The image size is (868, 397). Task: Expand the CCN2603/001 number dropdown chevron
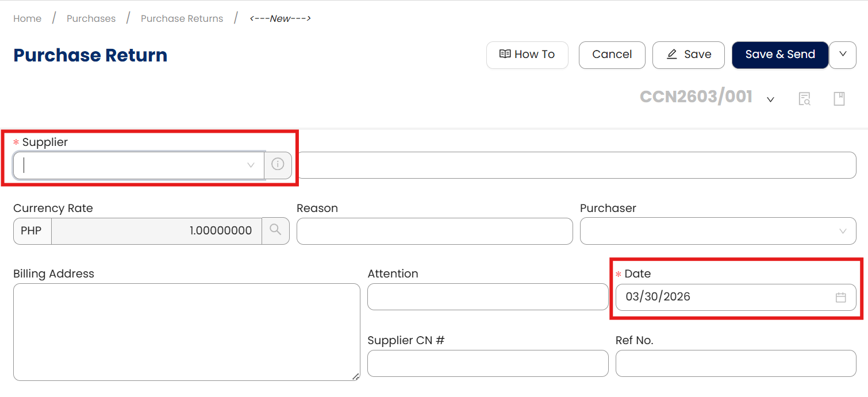coord(770,99)
